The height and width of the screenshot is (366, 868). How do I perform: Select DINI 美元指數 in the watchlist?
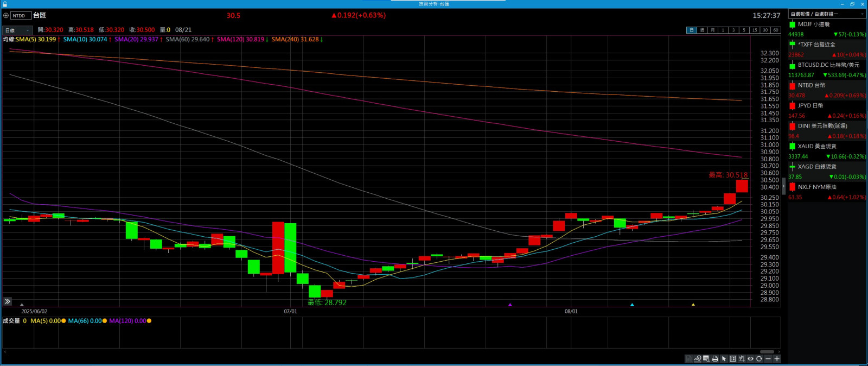click(827, 131)
